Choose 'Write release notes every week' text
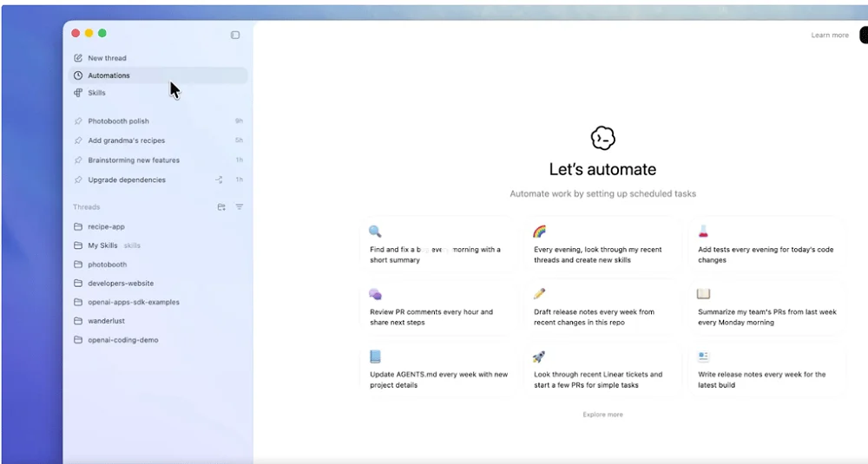The image size is (868, 464). [x=762, y=379]
